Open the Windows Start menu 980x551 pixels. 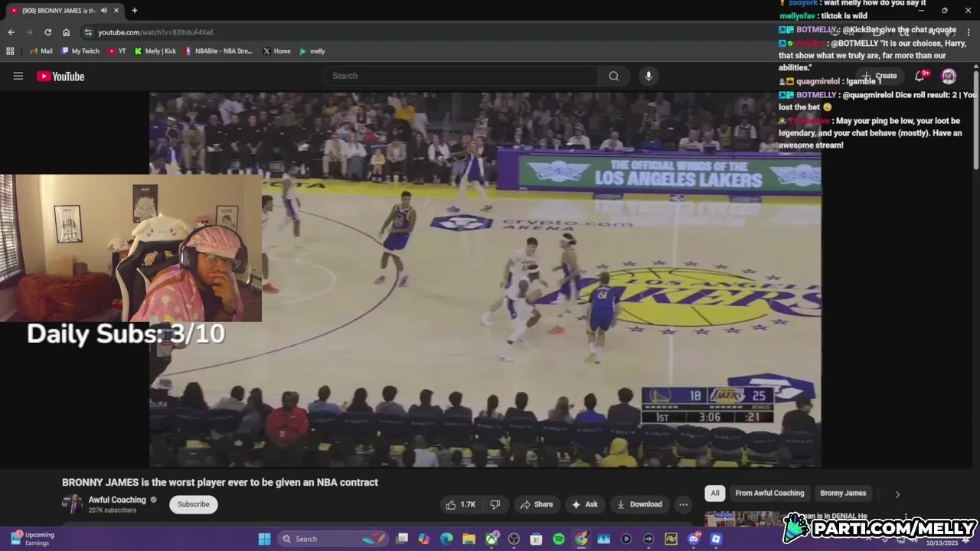pos(264,539)
